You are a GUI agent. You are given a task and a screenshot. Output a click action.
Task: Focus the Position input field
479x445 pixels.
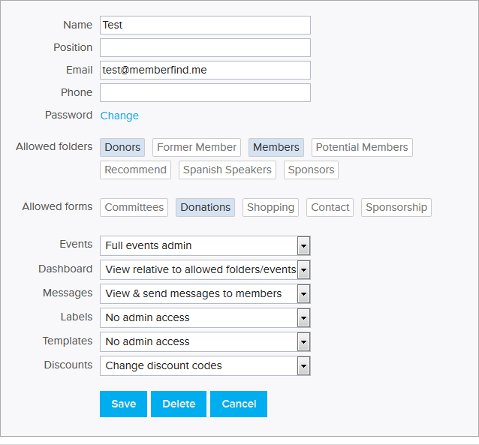(x=205, y=47)
